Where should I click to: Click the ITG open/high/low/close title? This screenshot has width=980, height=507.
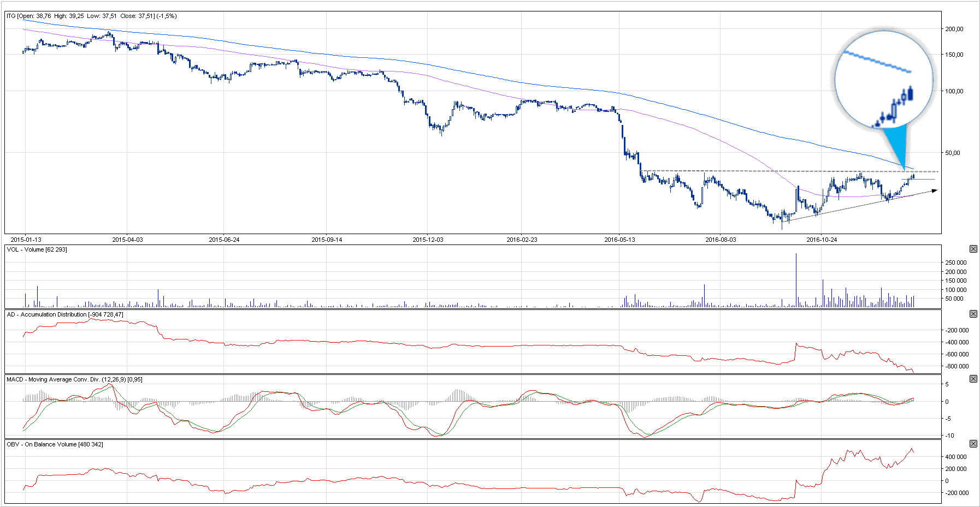pyautogui.click(x=91, y=16)
